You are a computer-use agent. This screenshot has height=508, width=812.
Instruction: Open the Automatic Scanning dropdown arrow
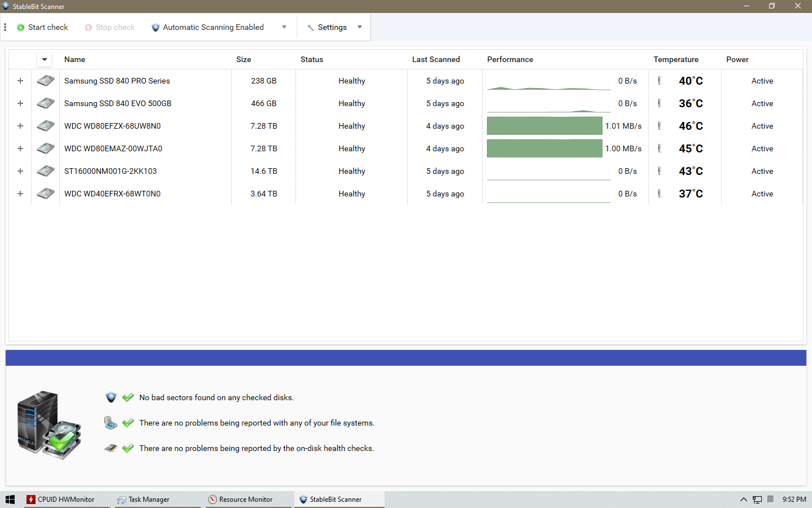(284, 27)
